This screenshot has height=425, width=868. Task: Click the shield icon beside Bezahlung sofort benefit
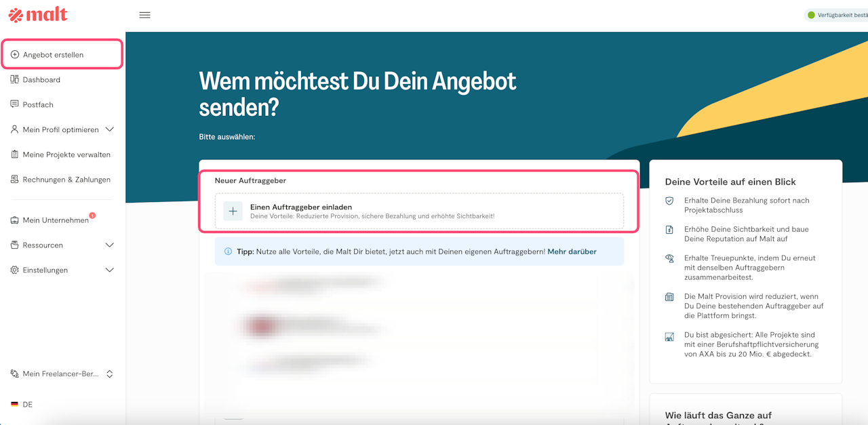tap(669, 201)
